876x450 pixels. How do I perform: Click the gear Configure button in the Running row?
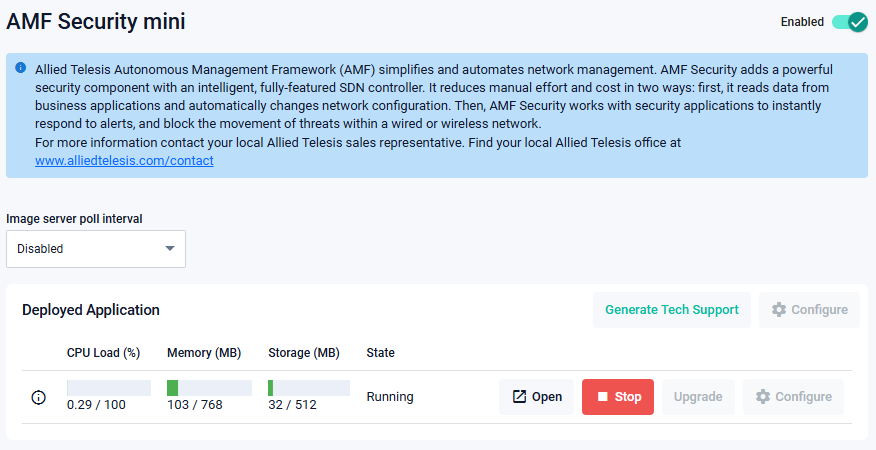794,397
